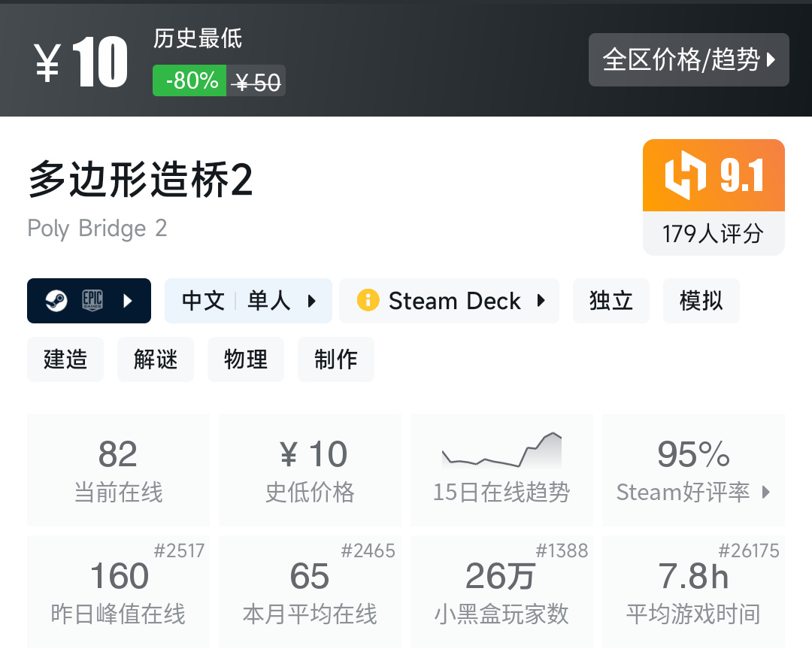This screenshot has width=812, height=655.
Task: Open Steam好评率 review rate details
Action: coord(693,470)
